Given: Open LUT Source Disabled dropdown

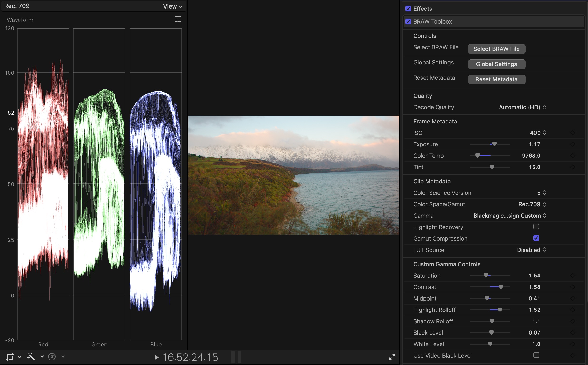Looking at the screenshot, I should (x=531, y=250).
